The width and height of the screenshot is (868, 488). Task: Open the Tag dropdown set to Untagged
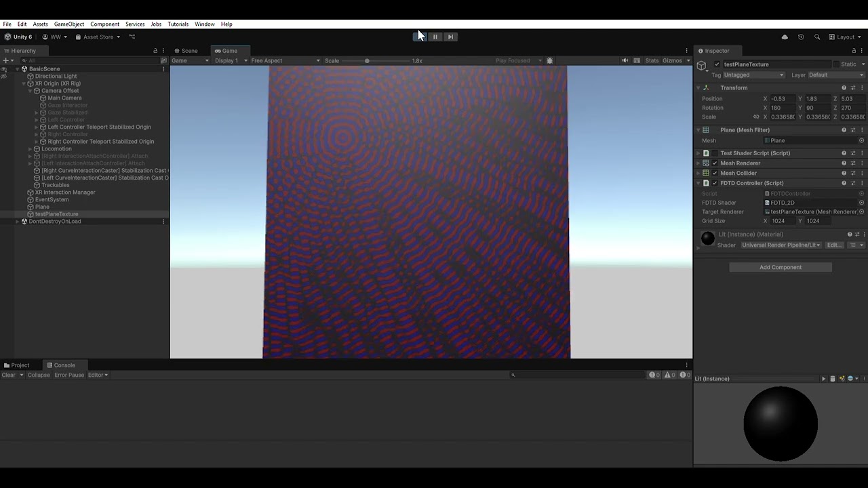pos(753,75)
